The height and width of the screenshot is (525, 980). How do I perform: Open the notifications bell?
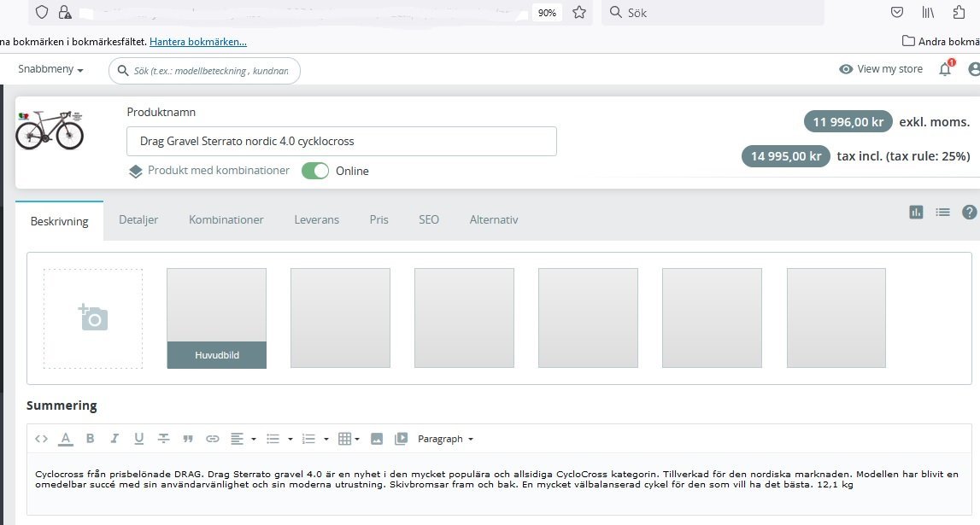(946, 68)
